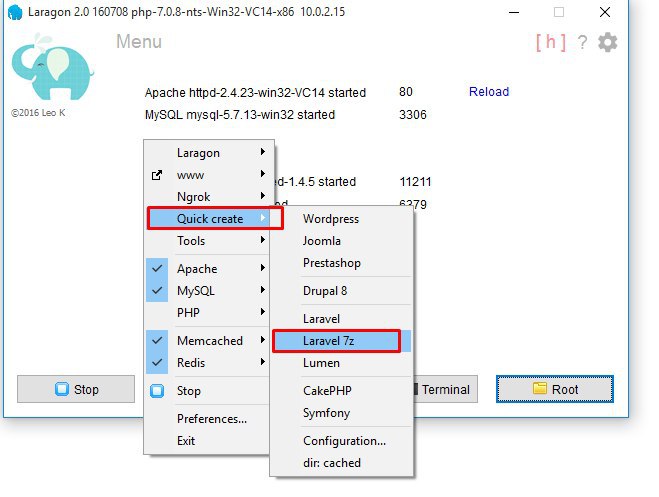Viewport: 659px width, 497px height.
Task: Click the Laragon elephant logo
Action: click(x=53, y=67)
